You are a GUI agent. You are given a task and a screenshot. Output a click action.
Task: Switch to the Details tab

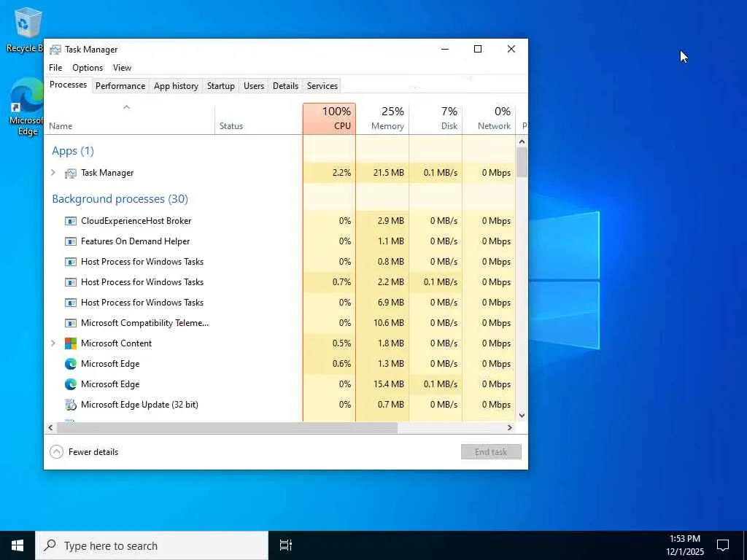coord(285,86)
